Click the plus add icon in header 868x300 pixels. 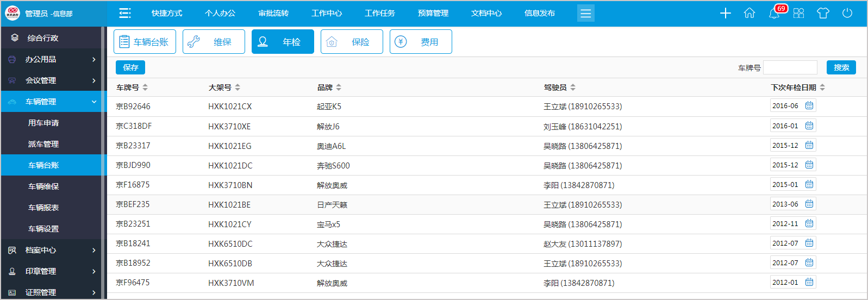[726, 14]
